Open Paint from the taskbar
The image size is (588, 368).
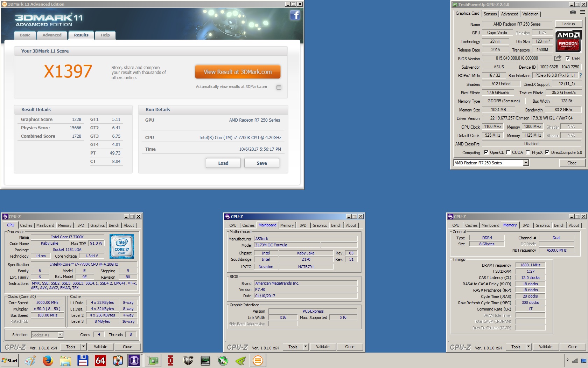coord(30,361)
